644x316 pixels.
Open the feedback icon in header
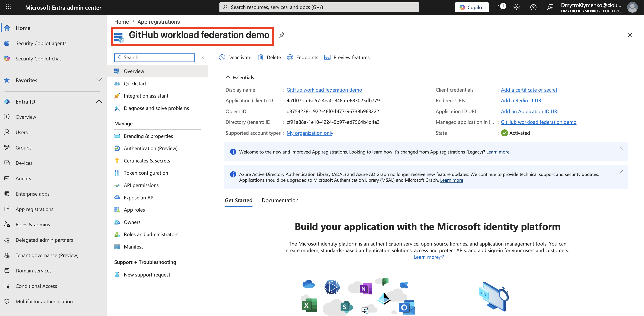(550, 7)
